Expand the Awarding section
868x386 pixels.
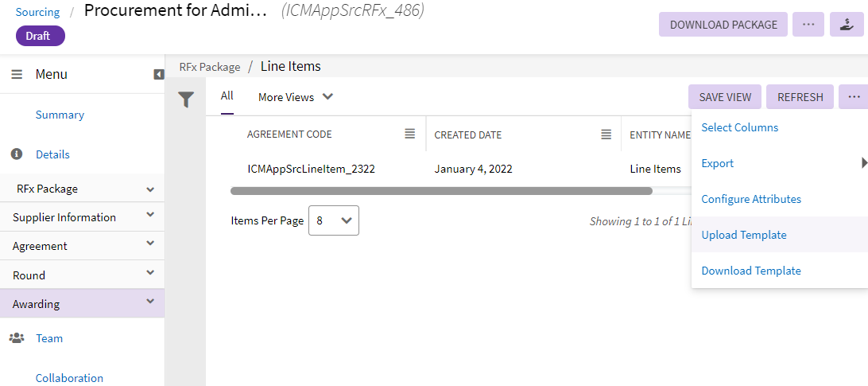tap(150, 302)
